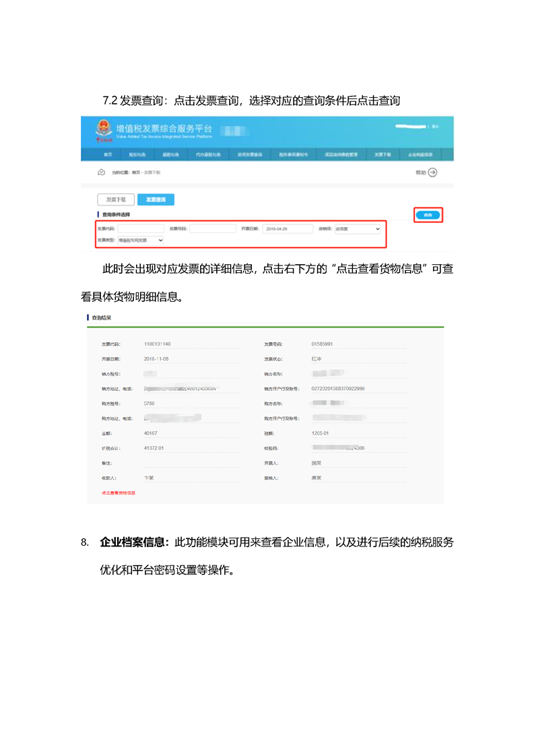
Task: Open the 发票下载 item in blue navigation bar
Action: (x=382, y=155)
